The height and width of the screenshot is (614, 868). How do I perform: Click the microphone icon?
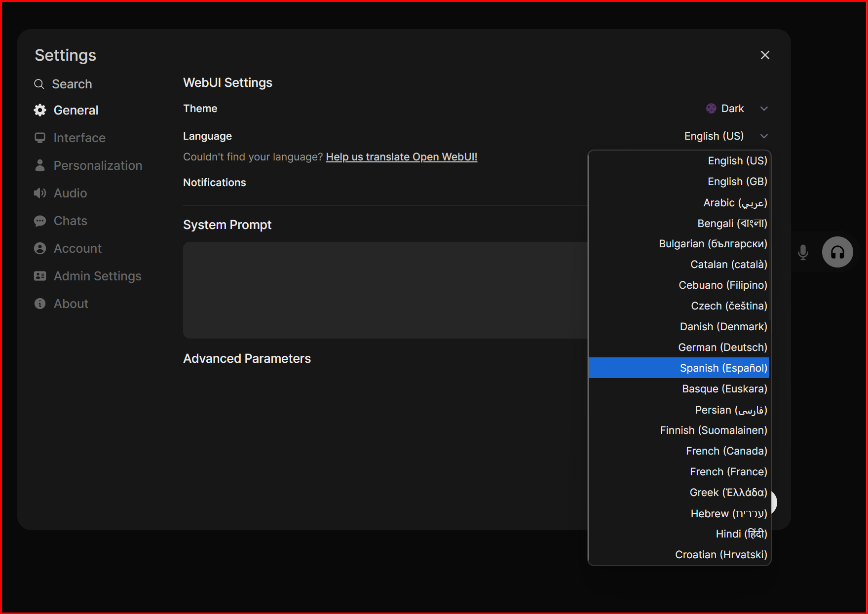click(803, 252)
